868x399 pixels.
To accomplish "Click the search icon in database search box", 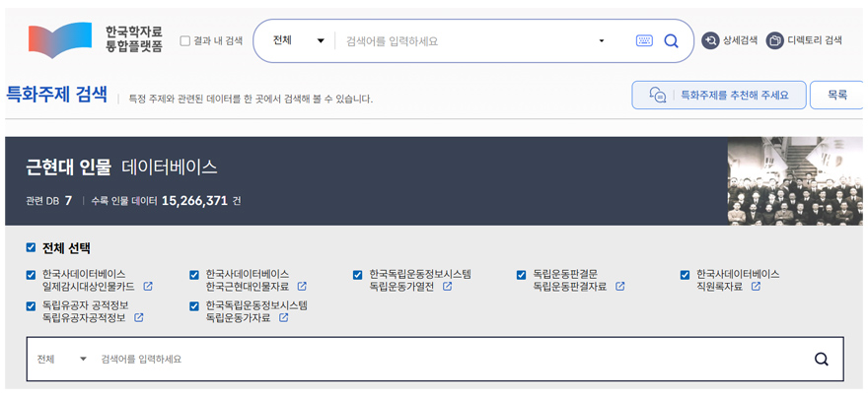I will (821, 360).
